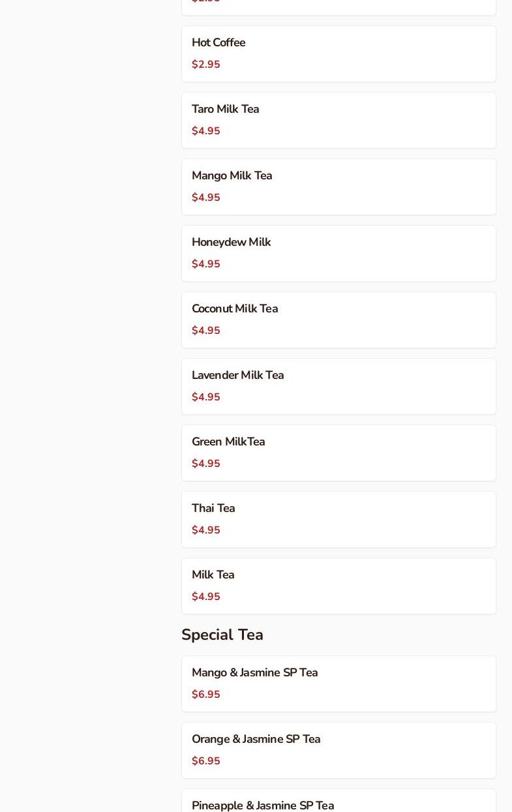Image resolution: width=512 pixels, height=812 pixels.
Task: Choose Pineapple & Jasmine SP Tea
Action: pos(263,805)
